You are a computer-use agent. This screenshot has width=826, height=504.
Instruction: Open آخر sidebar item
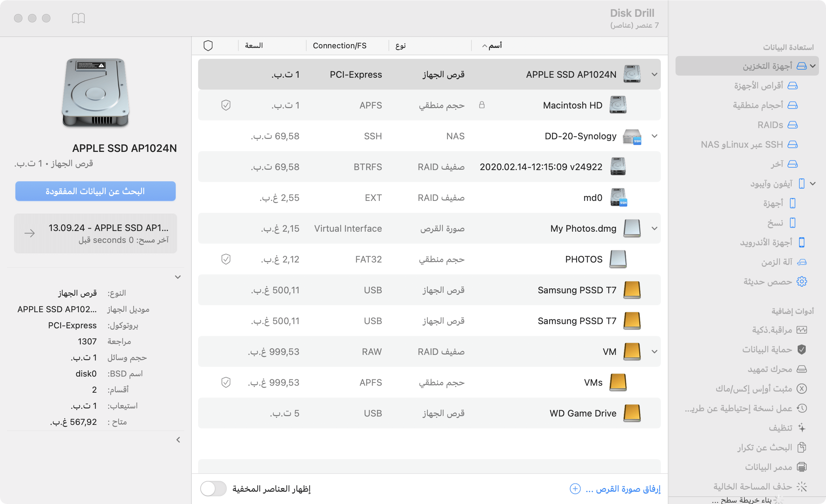[x=784, y=164]
